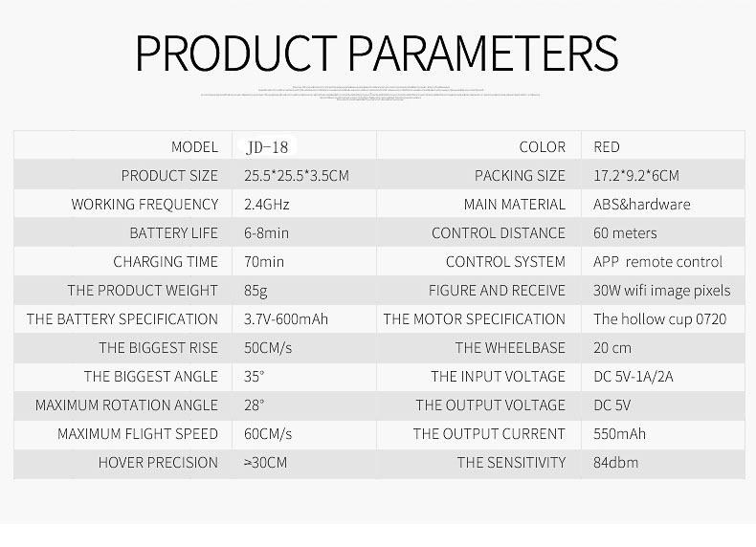
Task: Select the JD-18 model value
Action: point(267,147)
